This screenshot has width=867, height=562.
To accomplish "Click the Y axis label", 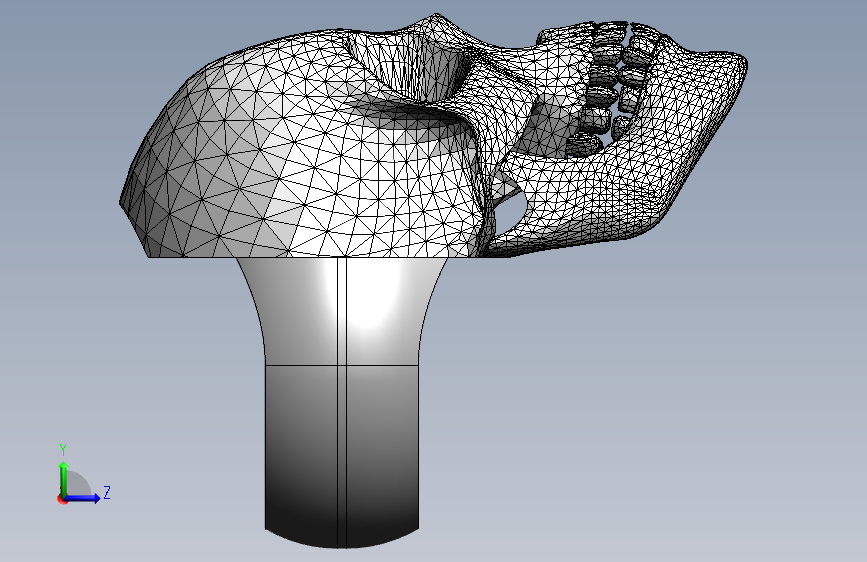I will point(63,450).
